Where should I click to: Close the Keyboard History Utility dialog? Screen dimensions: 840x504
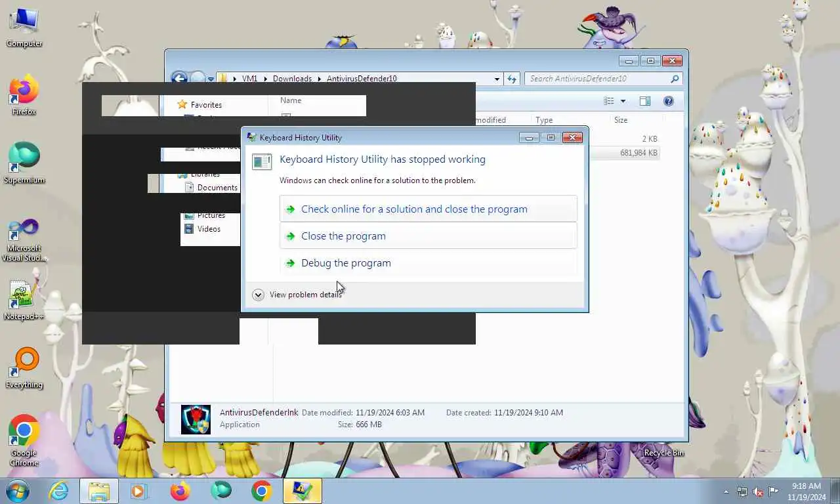point(572,137)
